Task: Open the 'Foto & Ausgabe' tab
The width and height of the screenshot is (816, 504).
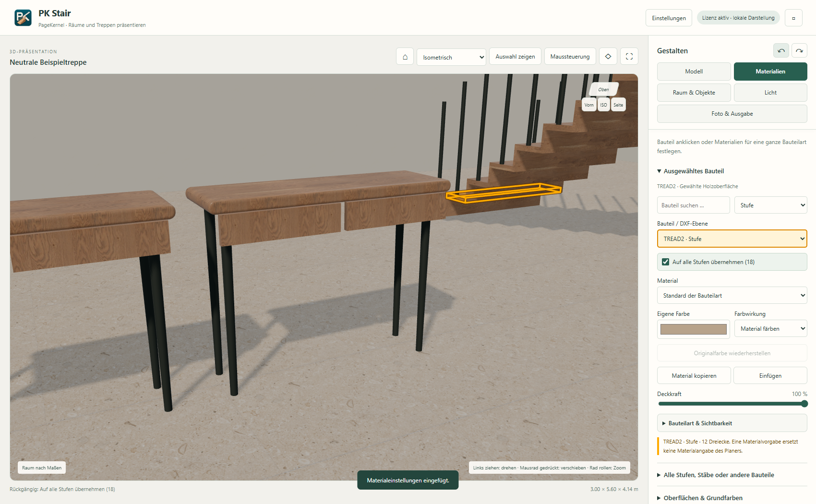Action: pyautogui.click(x=732, y=114)
